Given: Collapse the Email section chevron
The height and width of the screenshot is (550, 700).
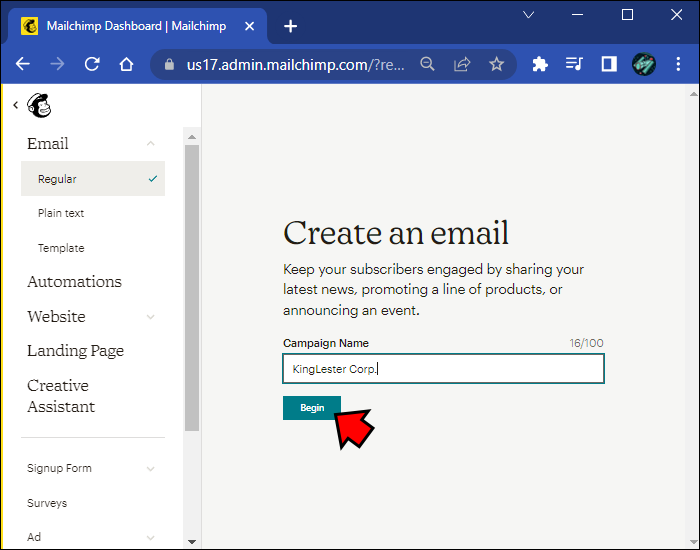Looking at the screenshot, I should [151, 144].
